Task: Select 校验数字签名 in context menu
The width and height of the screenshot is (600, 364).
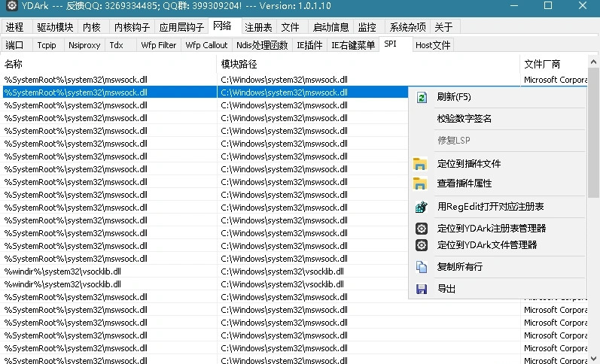Action: [x=498, y=119]
